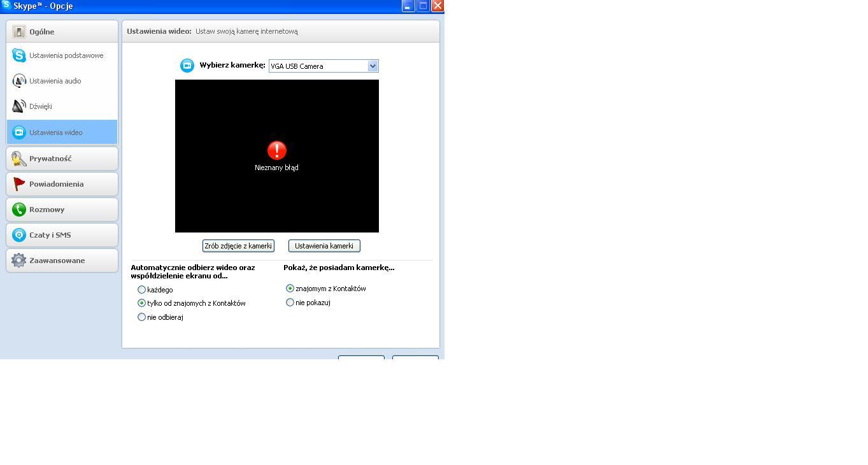Viewport: 868px width, 465px height.
Task: Click the 'Automatycznie odbierz wideo oraz' heading
Action: 193,268
